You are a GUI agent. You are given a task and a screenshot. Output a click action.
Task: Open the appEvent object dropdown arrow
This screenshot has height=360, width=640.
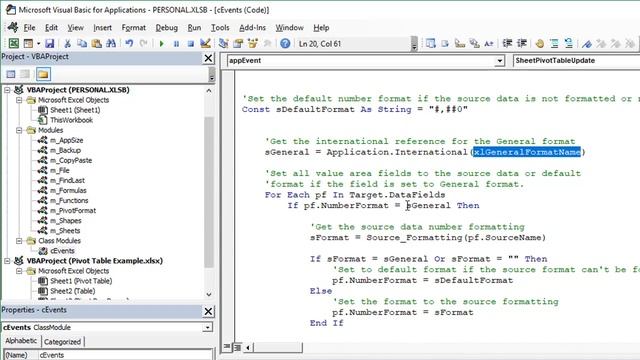point(500,61)
